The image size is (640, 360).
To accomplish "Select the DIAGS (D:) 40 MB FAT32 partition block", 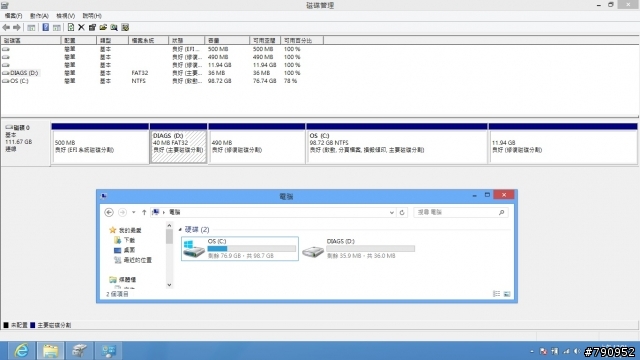I will [178, 144].
